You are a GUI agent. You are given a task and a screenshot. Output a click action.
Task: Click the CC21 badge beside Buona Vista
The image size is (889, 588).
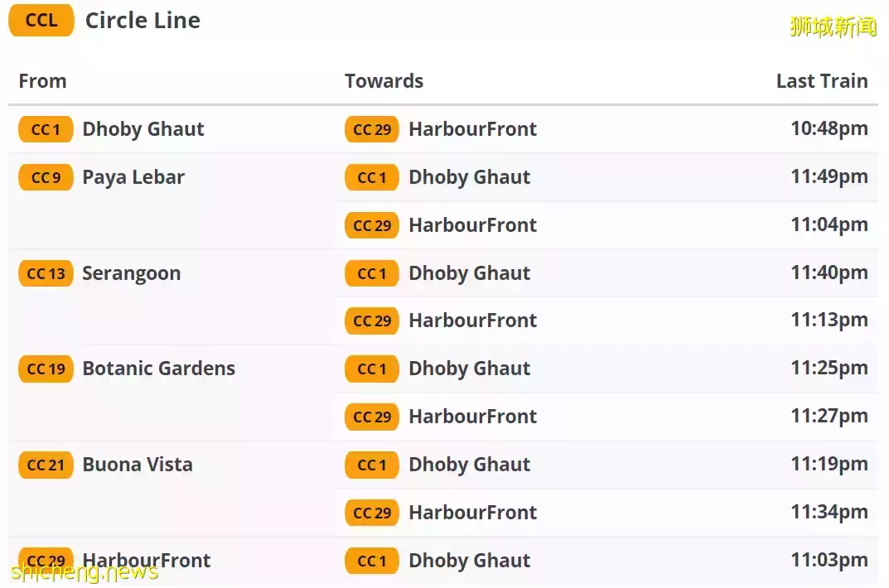(x=46, y=465)
